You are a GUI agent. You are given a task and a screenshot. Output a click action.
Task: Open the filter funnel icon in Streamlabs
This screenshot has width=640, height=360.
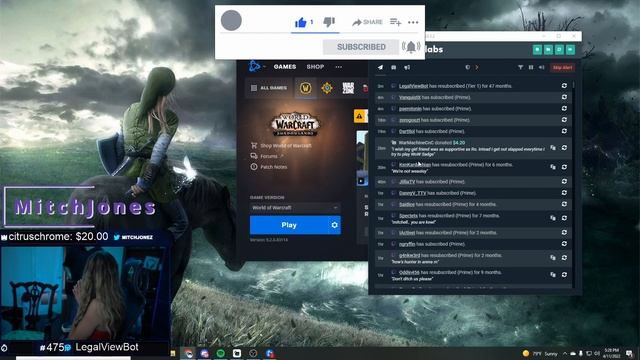coord(520,67)
